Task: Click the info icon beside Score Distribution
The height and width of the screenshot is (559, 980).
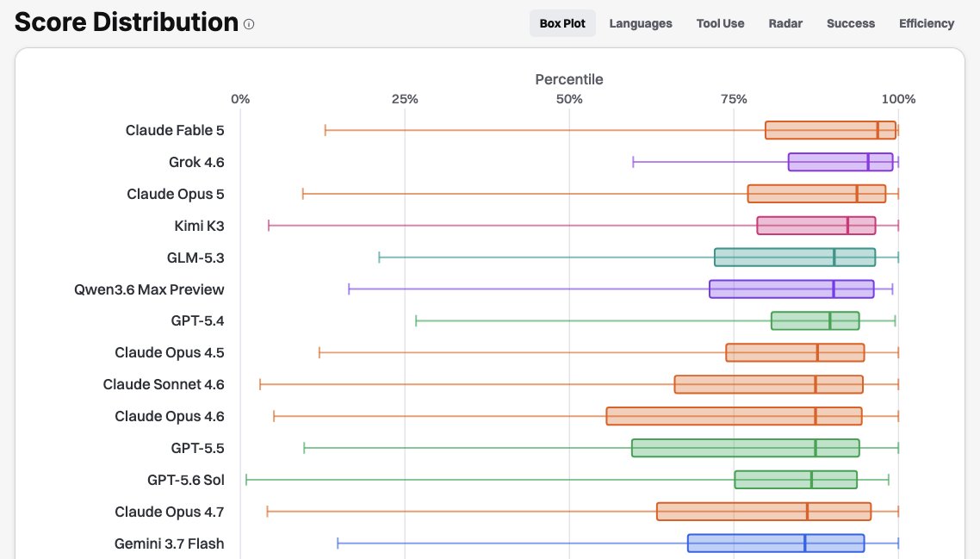Action: click(249, 24)
